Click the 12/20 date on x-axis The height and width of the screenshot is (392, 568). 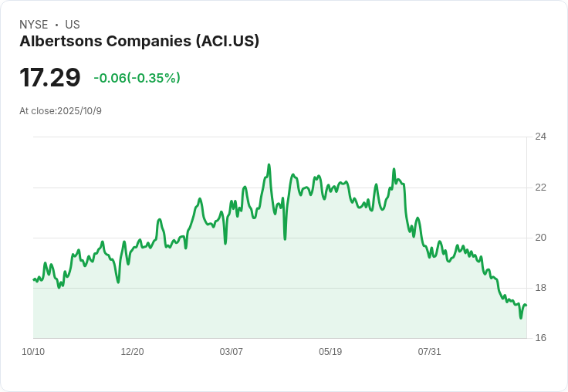point(132,352)
